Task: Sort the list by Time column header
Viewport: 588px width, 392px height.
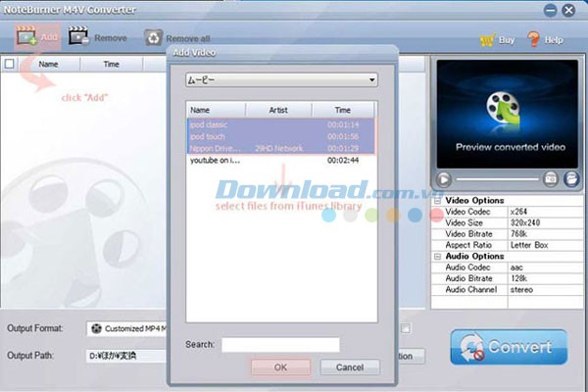Action: pos(342,111)
